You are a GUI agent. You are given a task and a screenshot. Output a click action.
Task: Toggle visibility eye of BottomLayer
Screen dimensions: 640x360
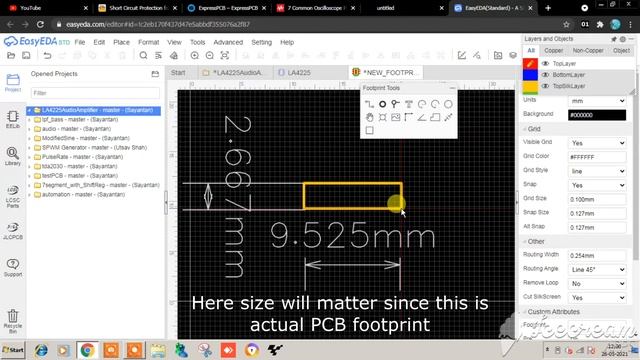click(x=545, y=75)
